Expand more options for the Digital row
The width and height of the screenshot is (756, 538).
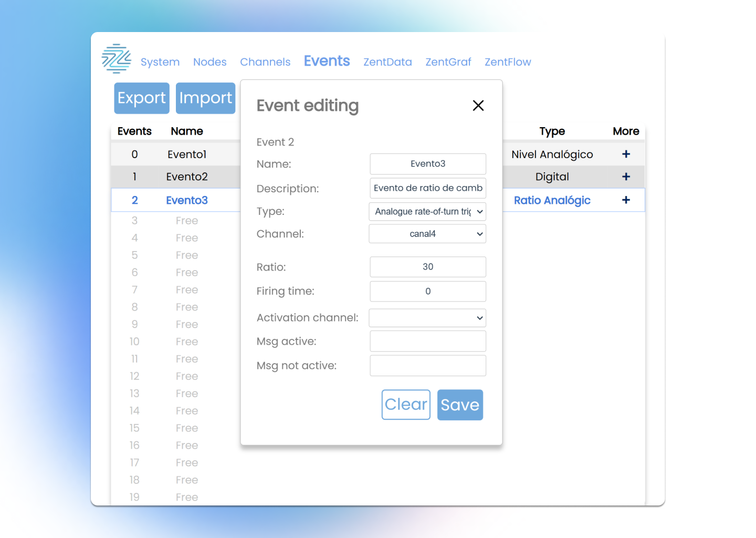point(626,177)
